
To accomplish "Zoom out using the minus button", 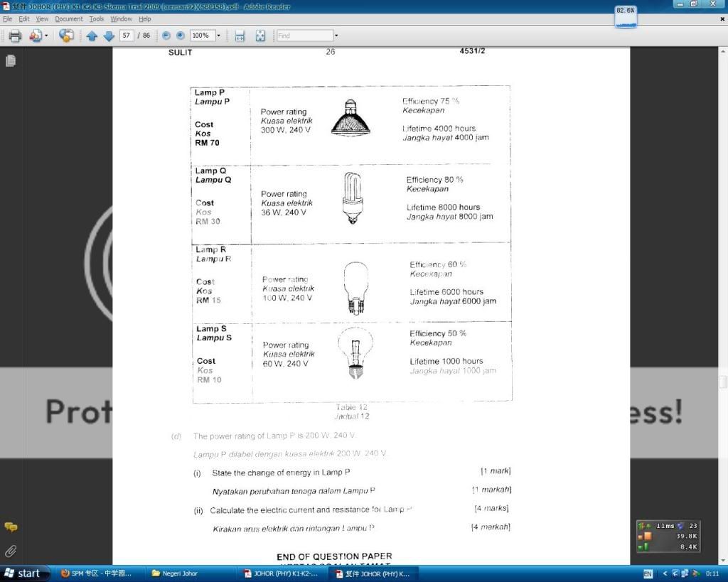I will click(166, 36).
